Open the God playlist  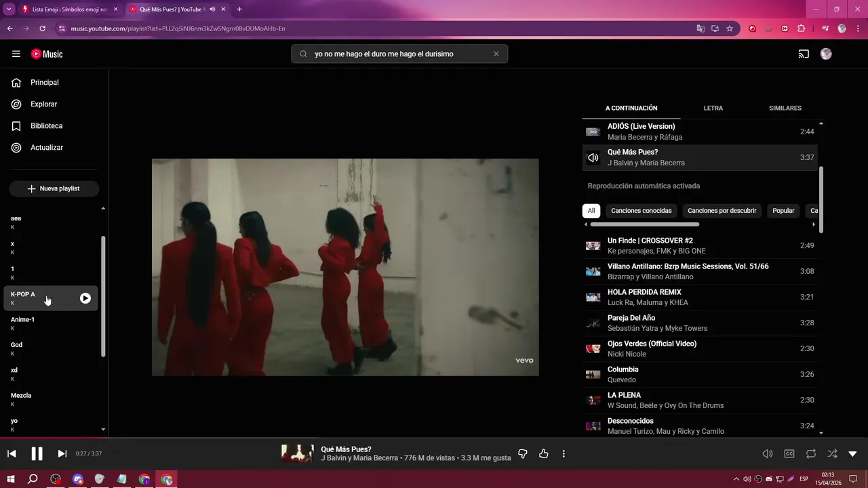(x=51, y=348)
